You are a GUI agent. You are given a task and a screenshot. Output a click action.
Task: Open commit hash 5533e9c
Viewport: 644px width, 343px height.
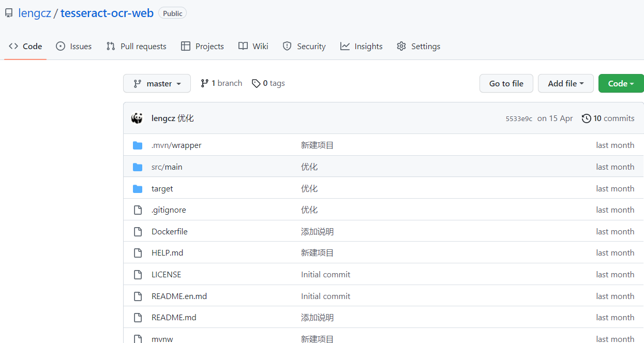coord(519,118)
